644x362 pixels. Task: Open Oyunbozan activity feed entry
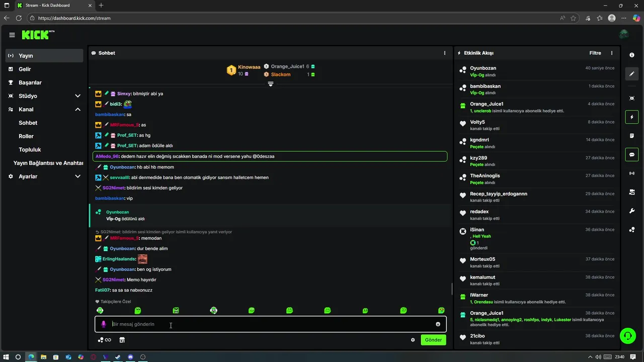point(536,71)
